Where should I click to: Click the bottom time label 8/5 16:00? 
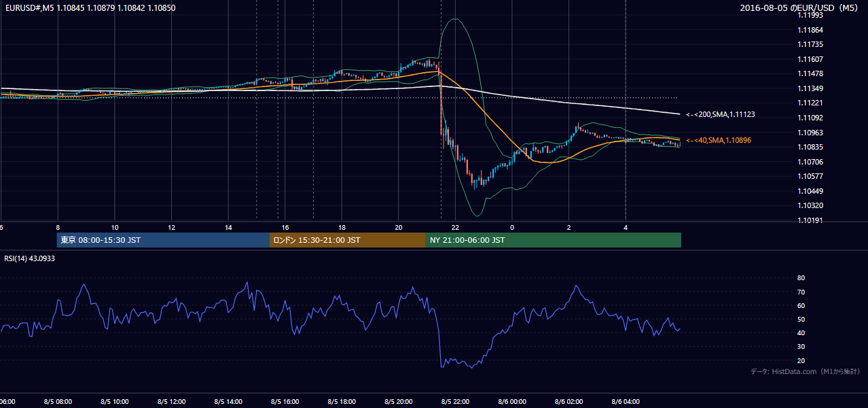pos(285,402)
